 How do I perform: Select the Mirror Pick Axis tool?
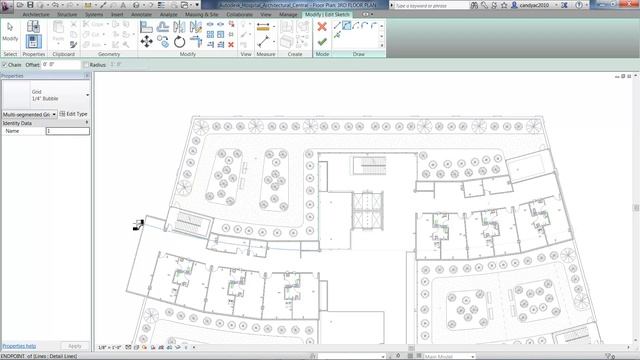tap(179, 27)
